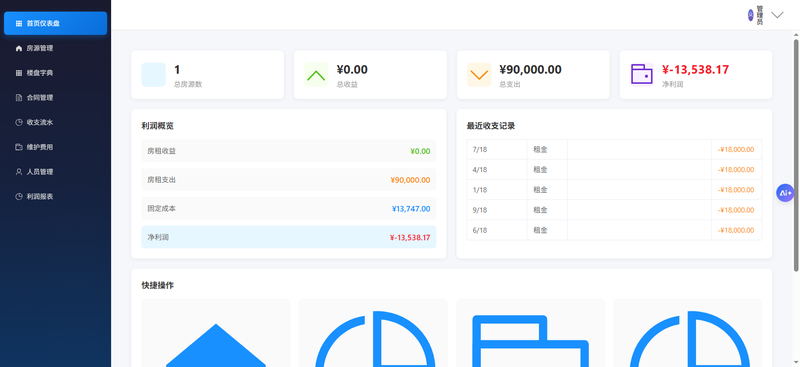Click the red ¥-13,538.17 value in 净利润 card

pos(695,70)
